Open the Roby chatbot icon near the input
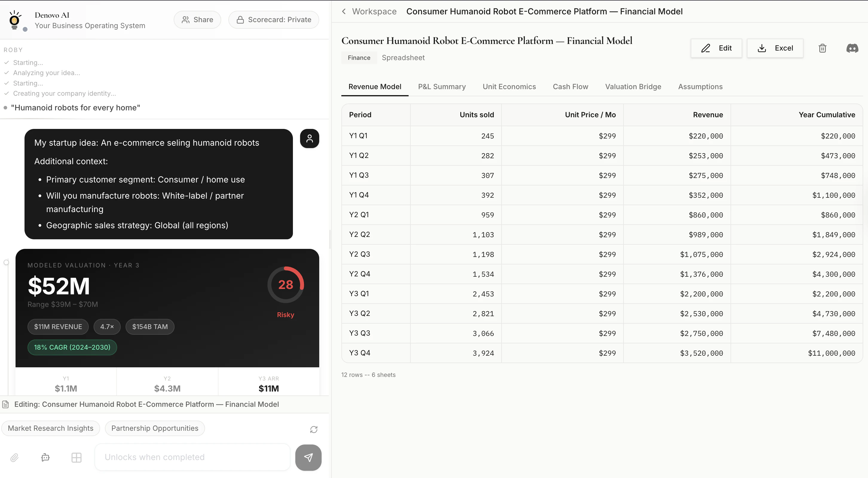 [45, 457]
